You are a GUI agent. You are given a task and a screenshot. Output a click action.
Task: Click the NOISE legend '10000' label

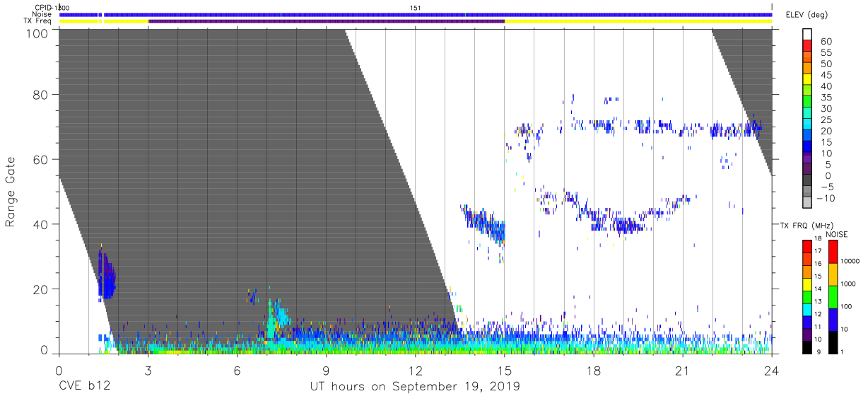849,262
